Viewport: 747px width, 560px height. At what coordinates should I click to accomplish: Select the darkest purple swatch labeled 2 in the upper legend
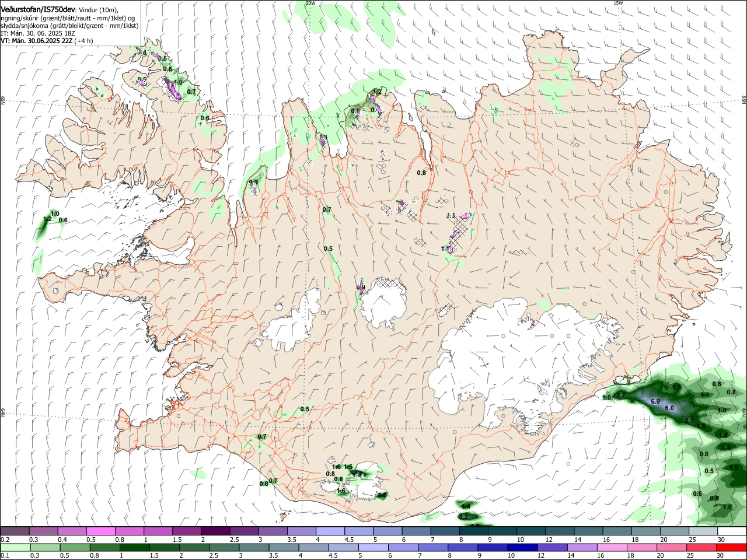coord(215,531)
